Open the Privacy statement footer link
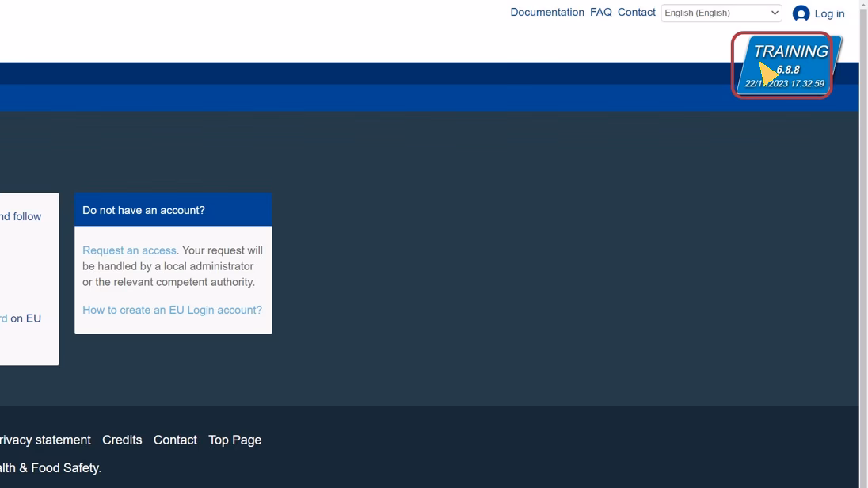Viewport: 868px width, 488px height. [x=45, y=440]
